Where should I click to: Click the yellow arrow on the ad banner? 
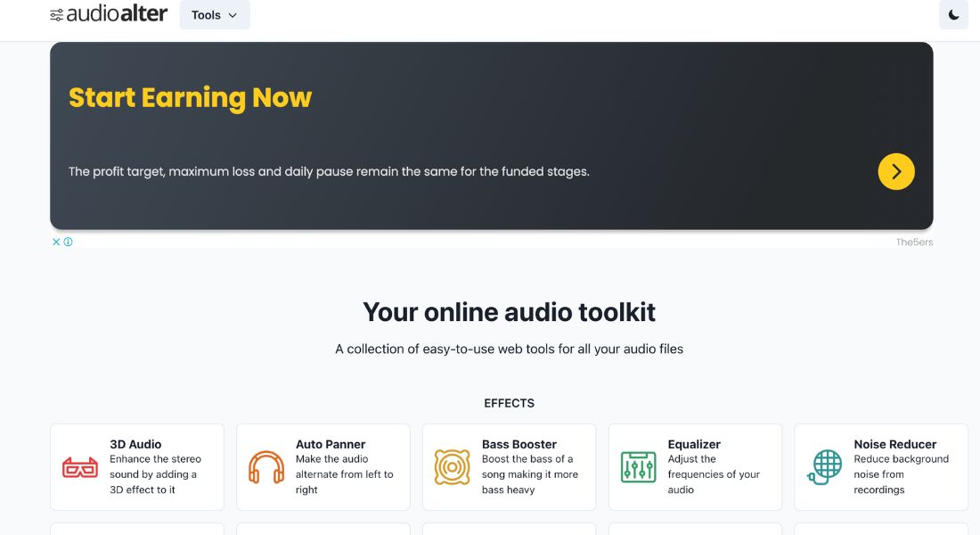(x=896, y=171)
